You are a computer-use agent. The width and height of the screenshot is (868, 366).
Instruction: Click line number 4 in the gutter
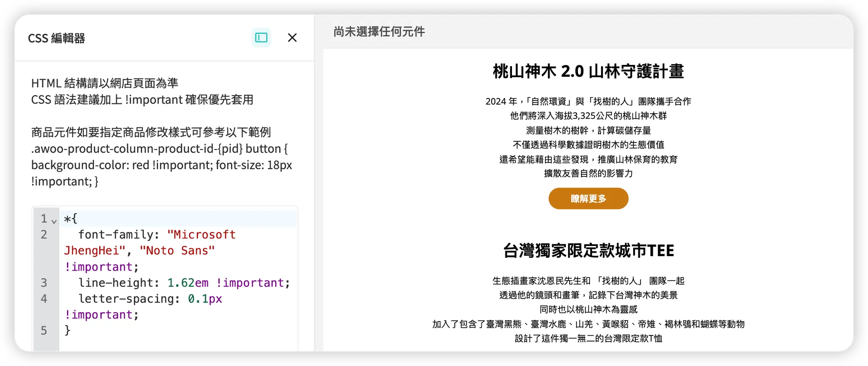pyautogui.click(x=44, y=299)
